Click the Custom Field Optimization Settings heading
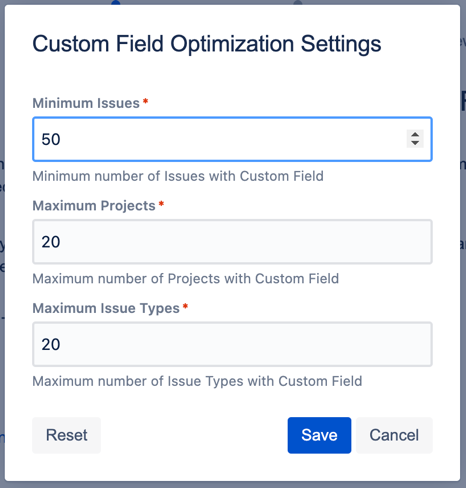This screenshot has width=466, height=488. click(207, 44)
